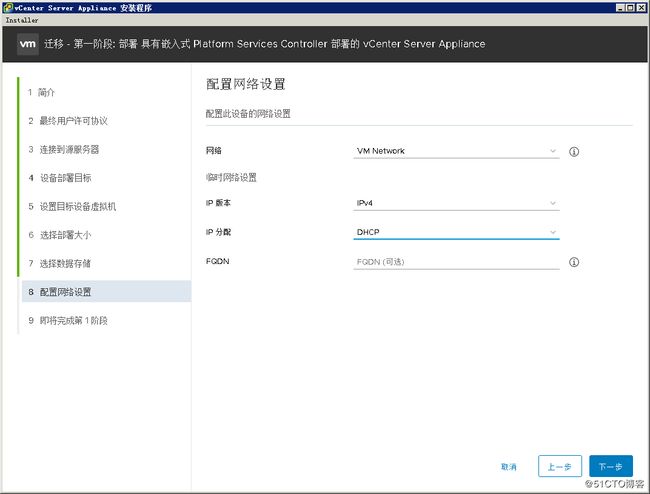Open the VM Network dropdown
The width and height of the screenshot is (650, 494).
point(456,151)
